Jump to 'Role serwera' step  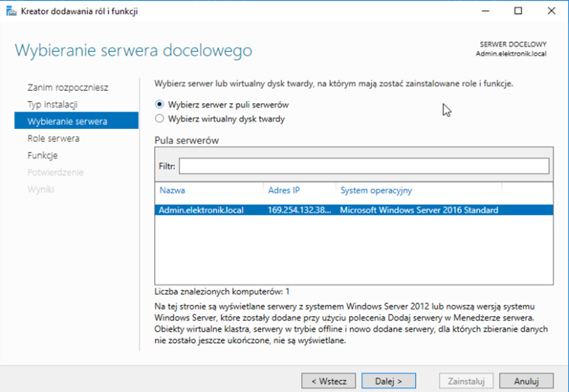pos(53,138)
